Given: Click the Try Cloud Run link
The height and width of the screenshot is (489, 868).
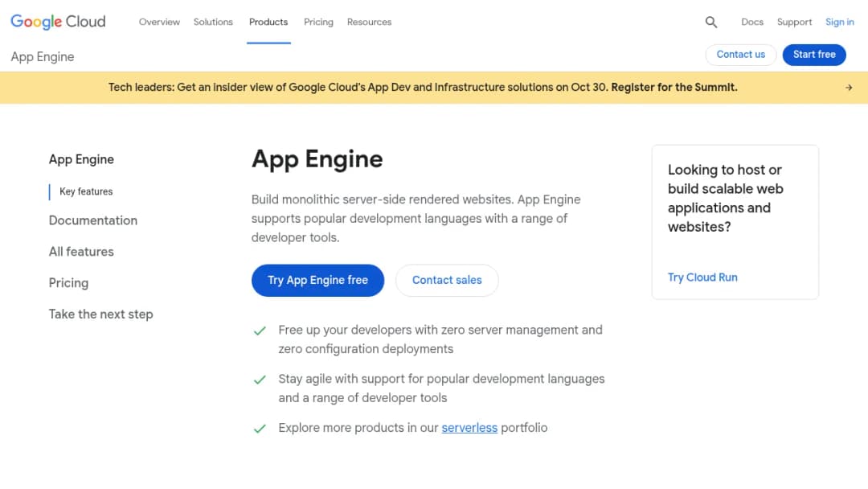Looking at the screenshot, I should click(702, 277).
